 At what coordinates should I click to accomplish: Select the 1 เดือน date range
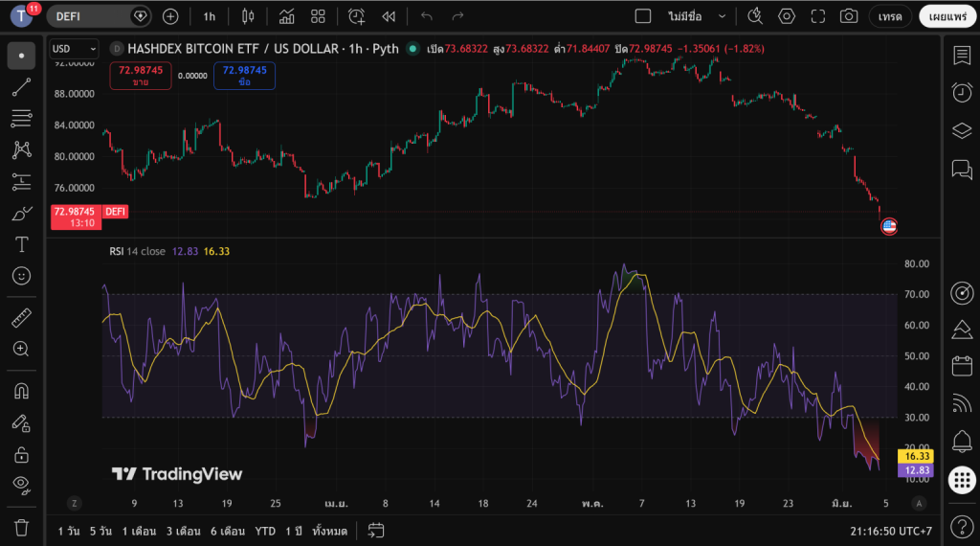click(x=139, y=531)
